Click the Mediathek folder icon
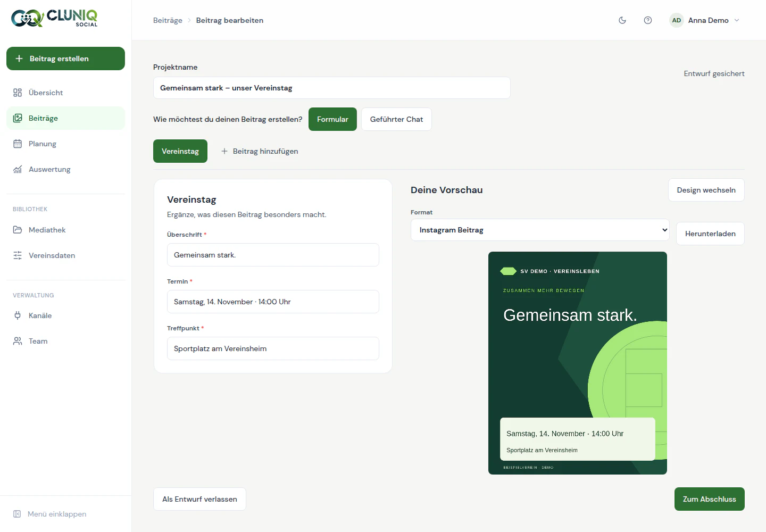Screen dimensions: 766x532 pos(18,230)
